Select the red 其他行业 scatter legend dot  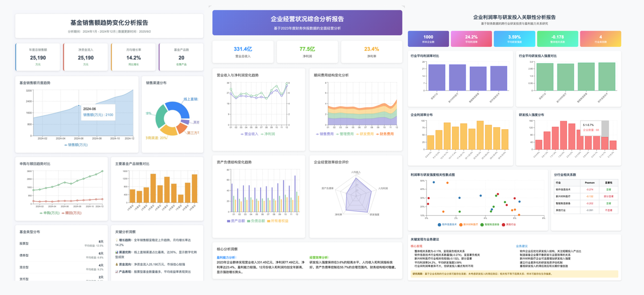[504, 224]
